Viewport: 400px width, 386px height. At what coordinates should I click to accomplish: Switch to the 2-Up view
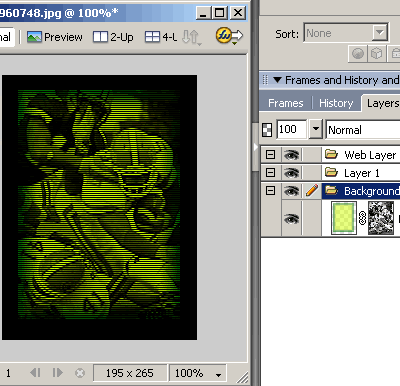[x=113, y=37]
